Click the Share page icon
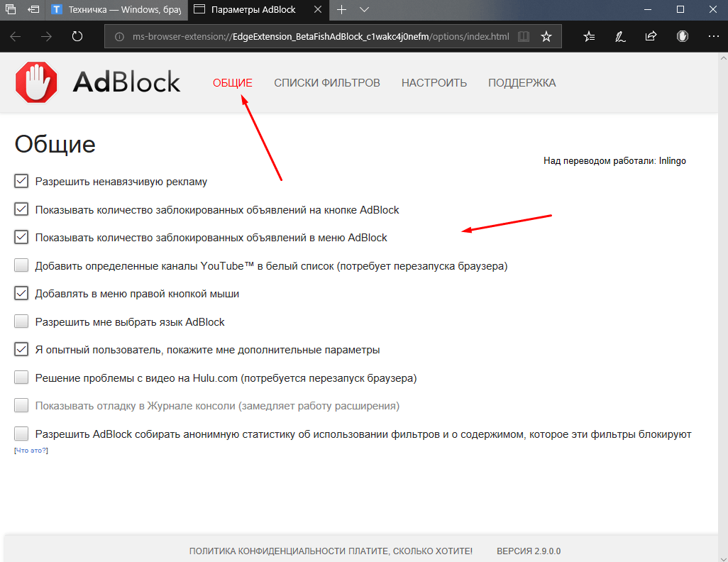Screen dimensions: 728x562 (x=651, y=36)
